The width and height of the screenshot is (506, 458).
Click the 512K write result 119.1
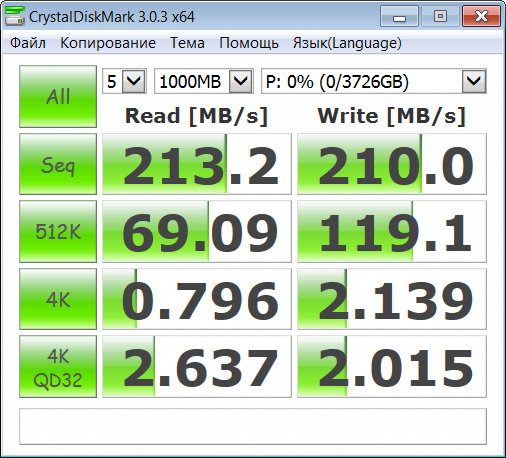point(392,231)
